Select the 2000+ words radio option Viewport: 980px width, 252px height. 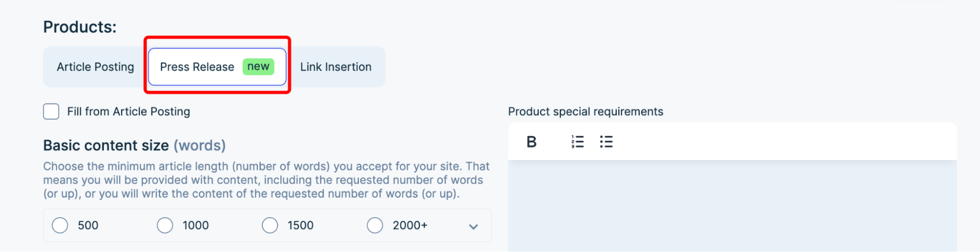pos(375,226)
